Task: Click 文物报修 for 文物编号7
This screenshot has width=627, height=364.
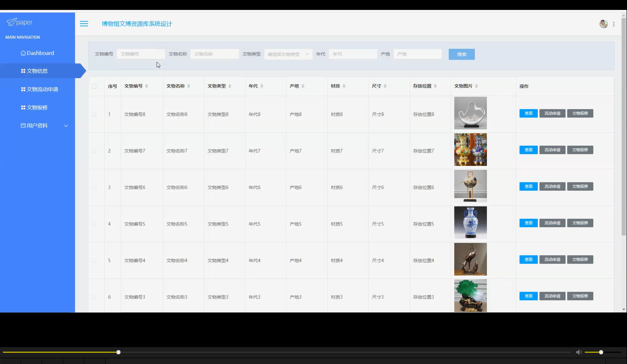Action: (580, 150)
